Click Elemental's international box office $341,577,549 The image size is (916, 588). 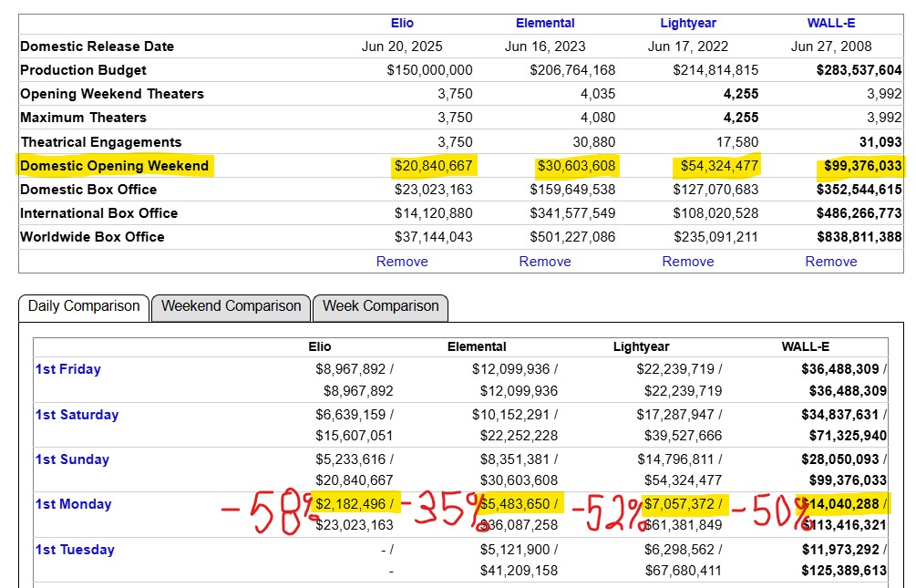click(572, 213)
